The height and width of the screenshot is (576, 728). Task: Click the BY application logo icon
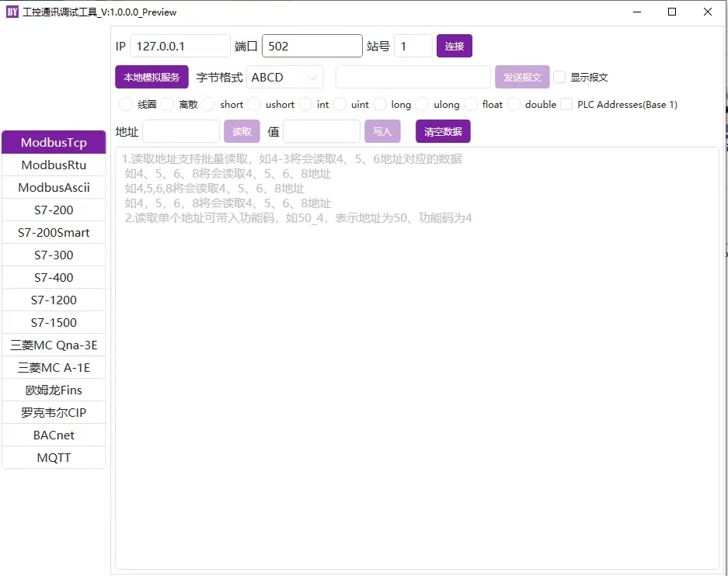(x=12, y=12)
